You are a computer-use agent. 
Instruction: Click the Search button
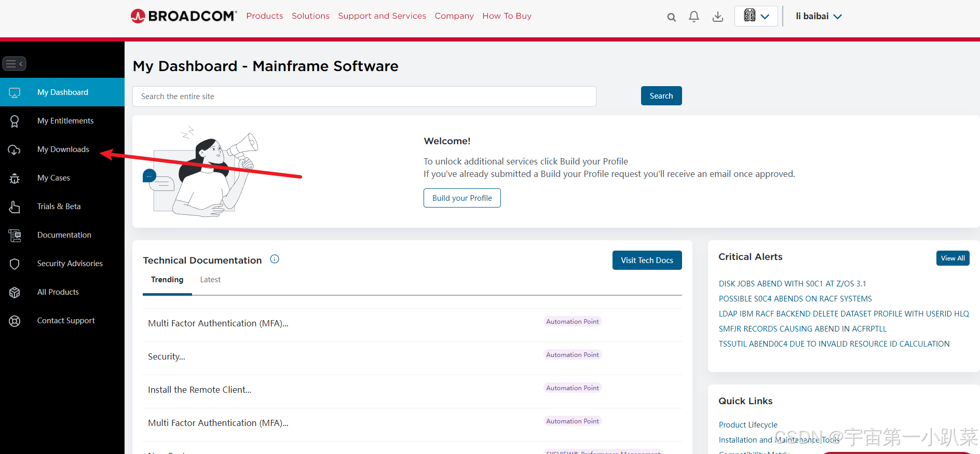[661, 96]
